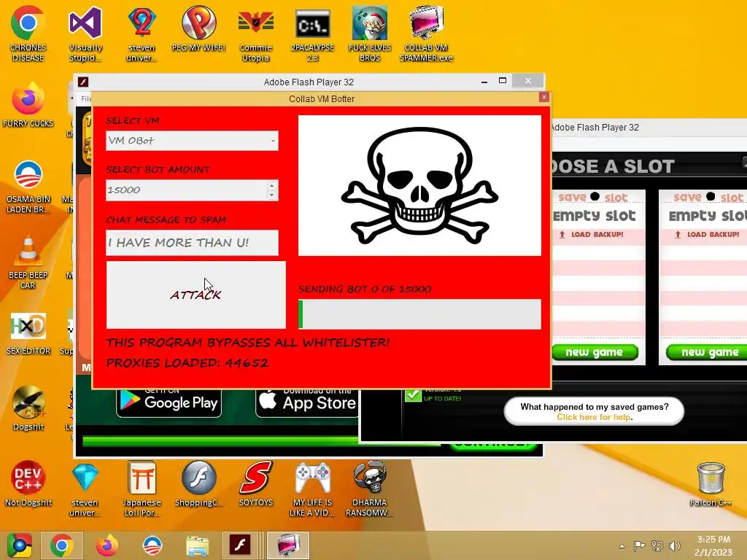Open MY LIFE IS LIKE A VID... icon

point(312,489)
